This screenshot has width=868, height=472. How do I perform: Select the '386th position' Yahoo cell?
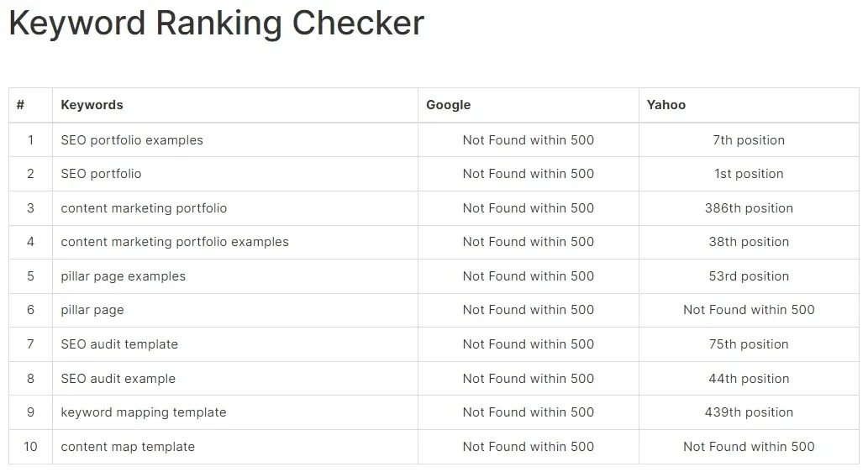coord(749,208)
